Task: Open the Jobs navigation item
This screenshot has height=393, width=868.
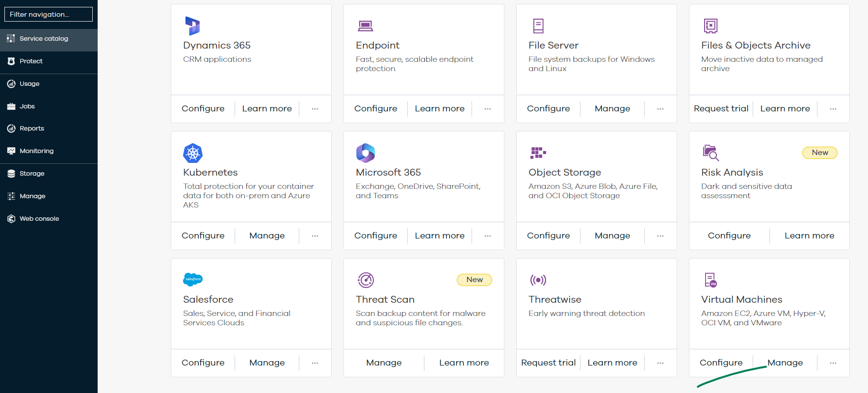Action: pyautogui.click(x=49, y=106)
